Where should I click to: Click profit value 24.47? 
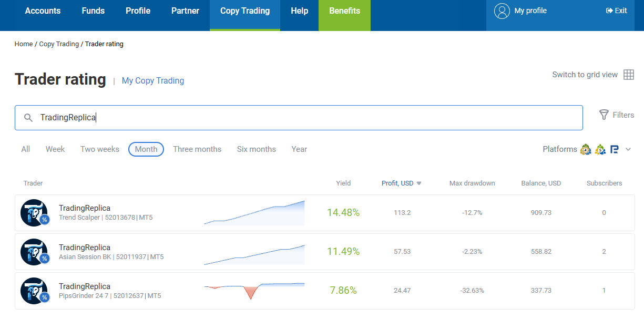click(402, 291)
